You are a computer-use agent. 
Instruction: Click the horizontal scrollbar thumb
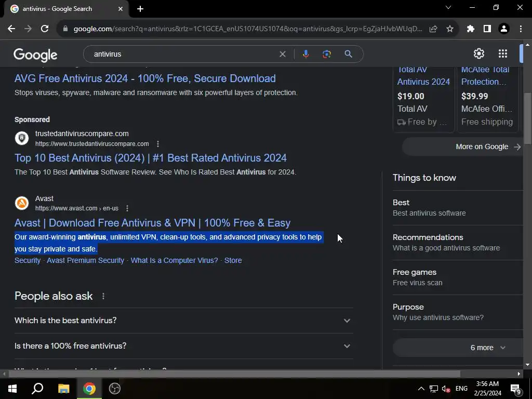click(234, 374)
